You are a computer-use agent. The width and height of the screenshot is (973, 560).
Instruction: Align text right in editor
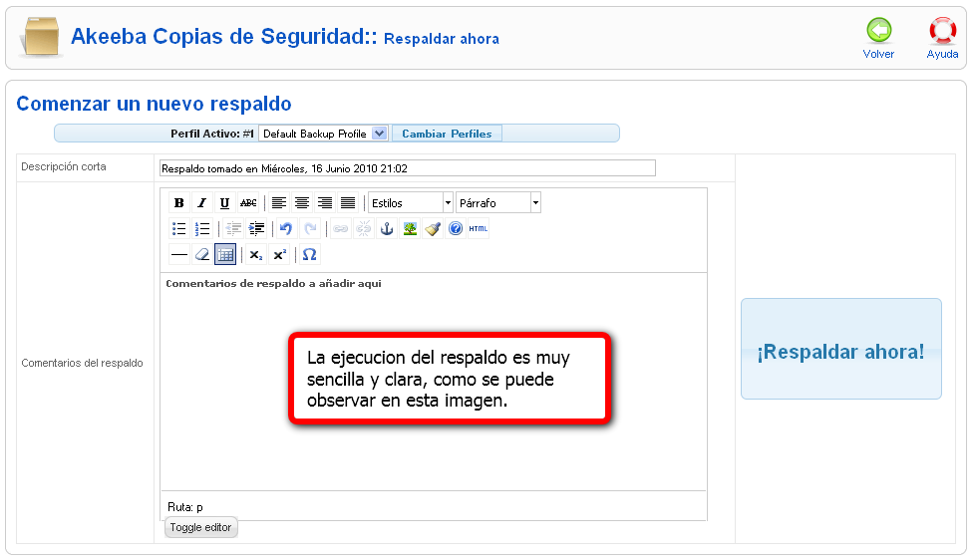pyautogui.click(x=325, y=203)
